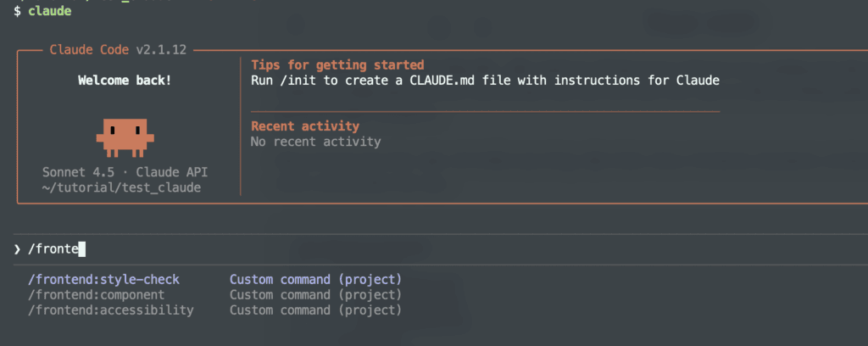The image size is (868, 346).
Task: Click the Welcome back! message
Action: point(125,81)
